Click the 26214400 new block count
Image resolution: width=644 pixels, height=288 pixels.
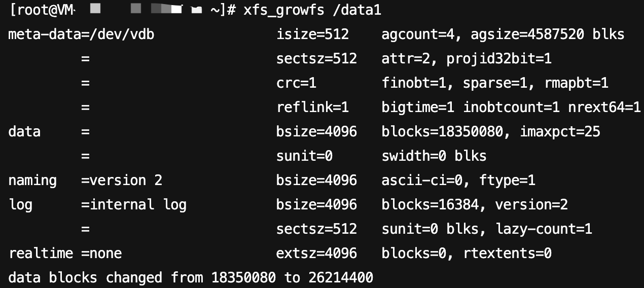pos(341,278)
